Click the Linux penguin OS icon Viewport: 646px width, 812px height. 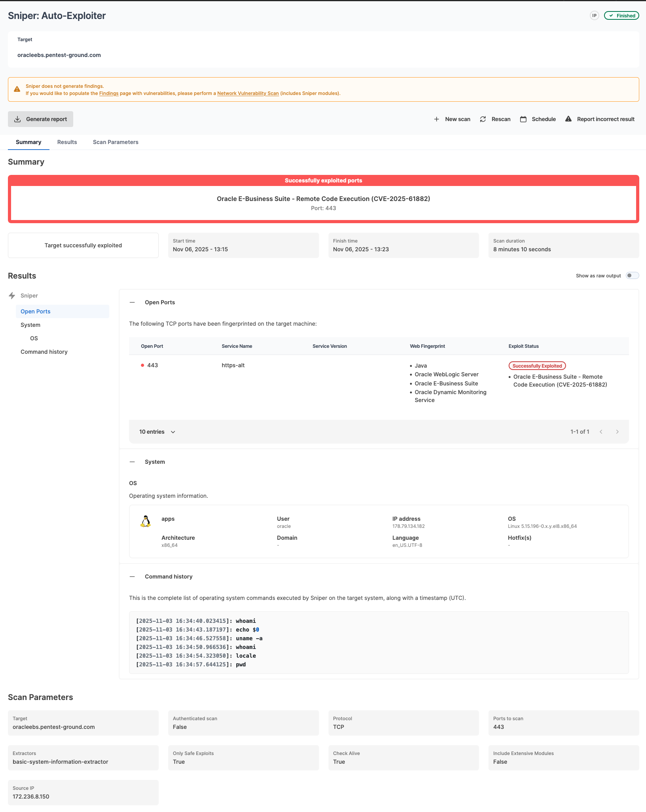point(146,521)
